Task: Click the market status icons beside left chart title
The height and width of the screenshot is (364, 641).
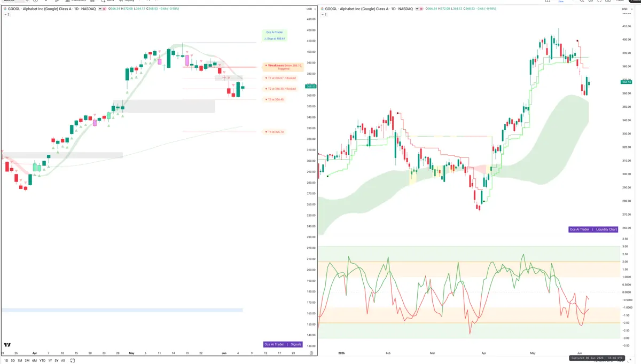Action: 103,9
